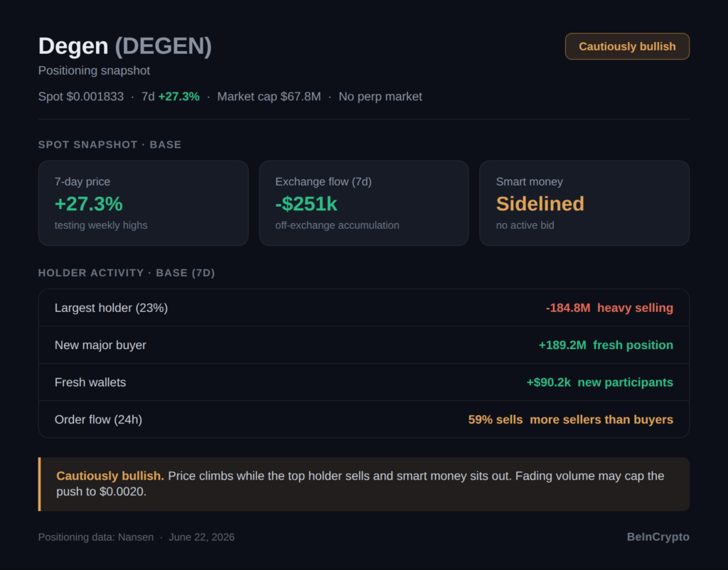Click Market cap $67.8M text
Image resolution: width=728 pixels, height=570 pixels.
click(269, 97)
